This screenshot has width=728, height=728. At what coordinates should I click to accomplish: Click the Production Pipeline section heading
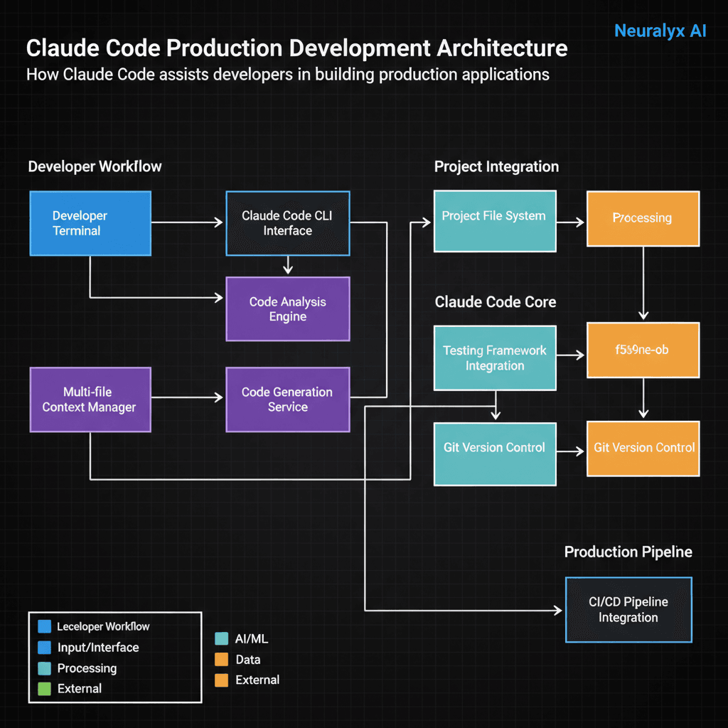[628, 552]
